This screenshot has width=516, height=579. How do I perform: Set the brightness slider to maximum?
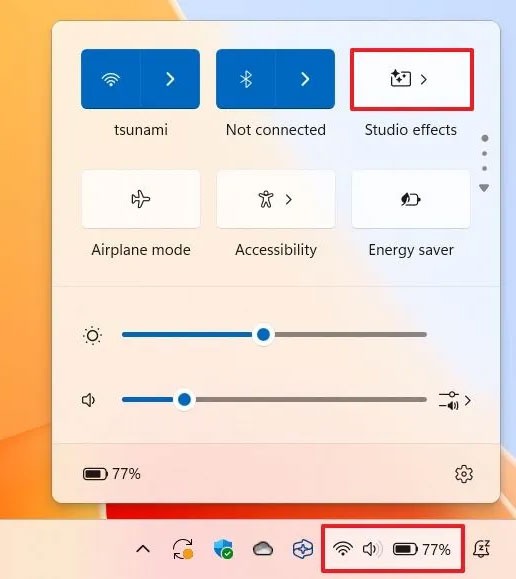click(x=426, y=335)
